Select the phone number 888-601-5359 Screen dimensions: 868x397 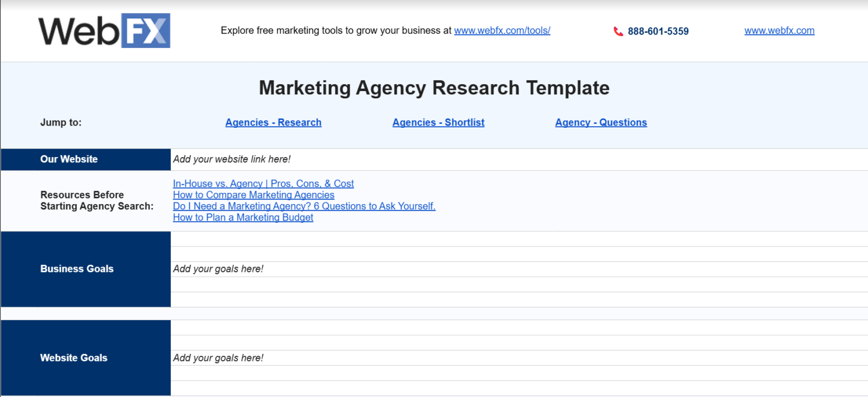click(658, 32)
